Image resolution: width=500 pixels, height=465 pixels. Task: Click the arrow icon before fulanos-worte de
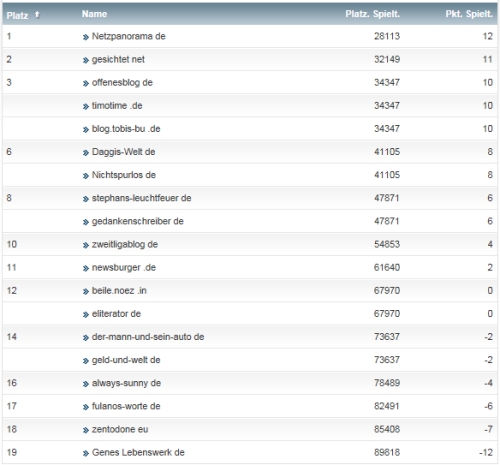86,407
